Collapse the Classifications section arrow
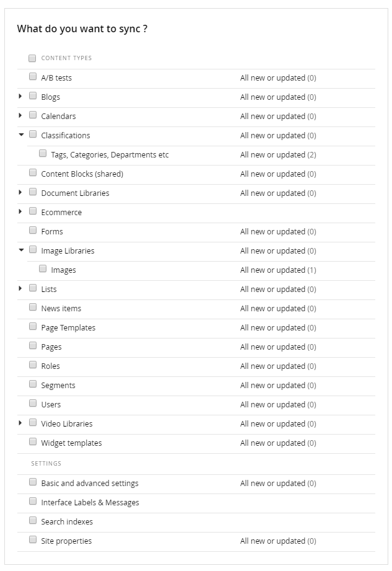 click(x=21, y=135)
